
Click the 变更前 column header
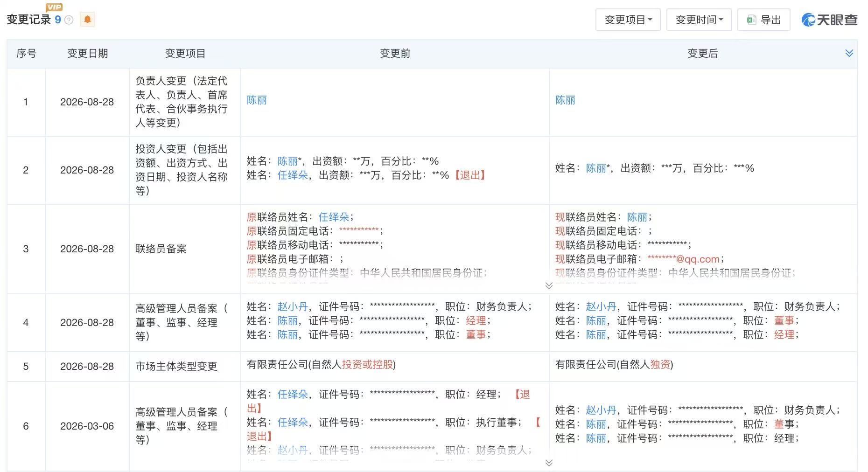[395, 54]
